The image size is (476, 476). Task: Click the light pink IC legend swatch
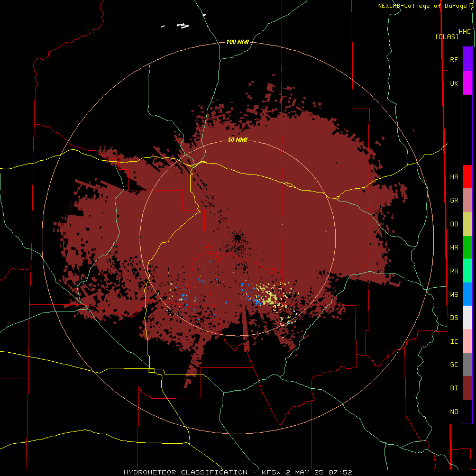(x=467, y=341)
